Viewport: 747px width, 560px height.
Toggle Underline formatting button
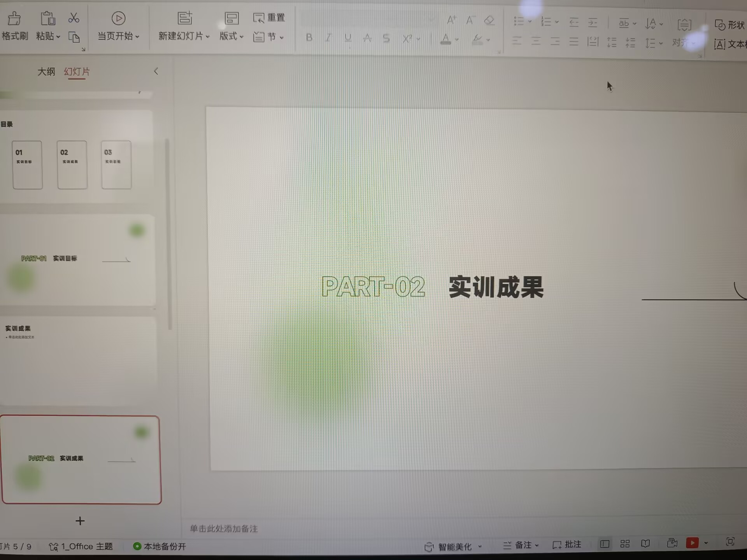[348, 38]
